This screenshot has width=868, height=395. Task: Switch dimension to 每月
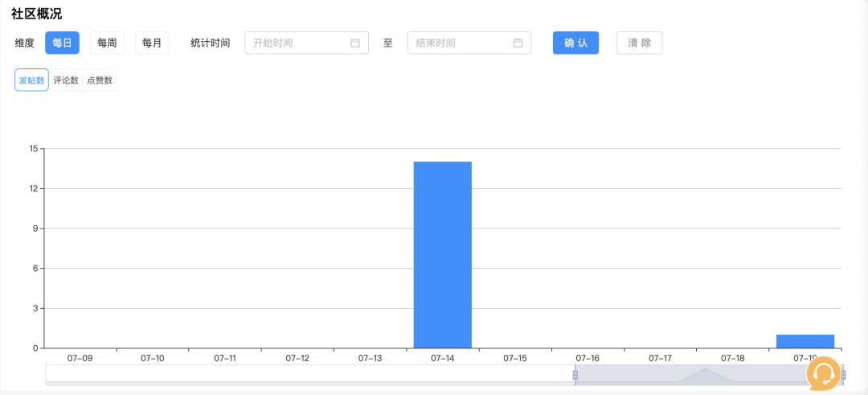pos(152,43)
